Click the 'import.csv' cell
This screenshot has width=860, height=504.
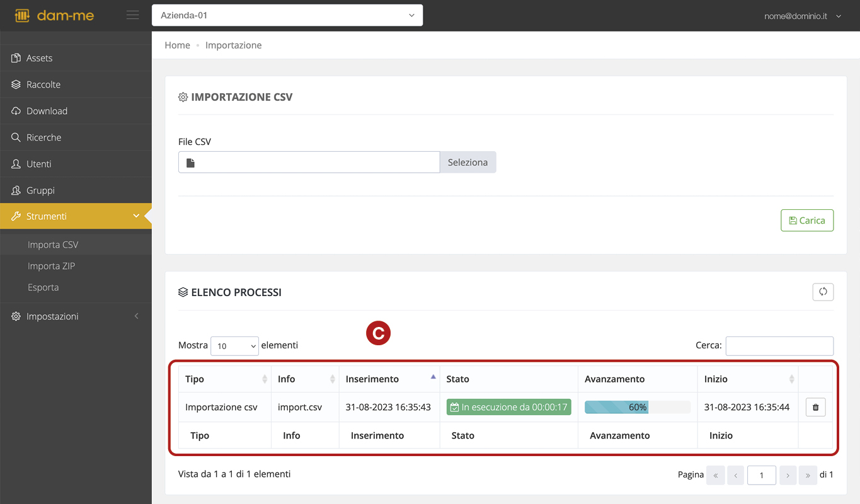(305, 407)
